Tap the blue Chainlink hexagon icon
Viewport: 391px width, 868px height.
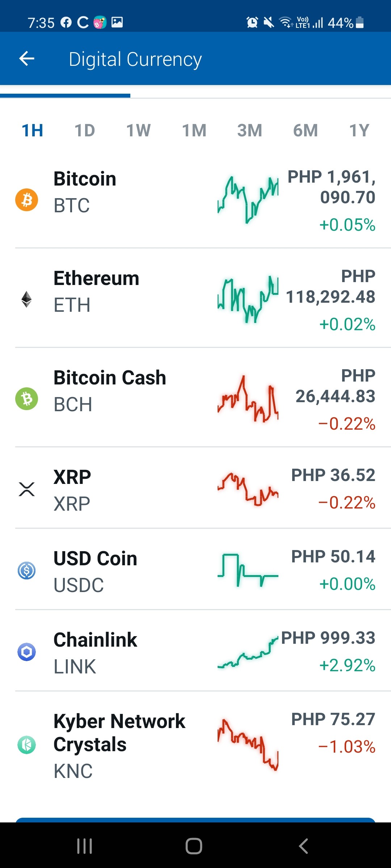(26, 652)
